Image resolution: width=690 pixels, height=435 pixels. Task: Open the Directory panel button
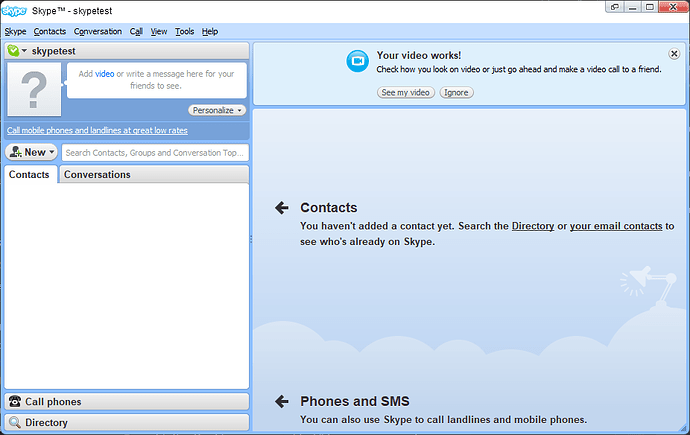[127, 422]
